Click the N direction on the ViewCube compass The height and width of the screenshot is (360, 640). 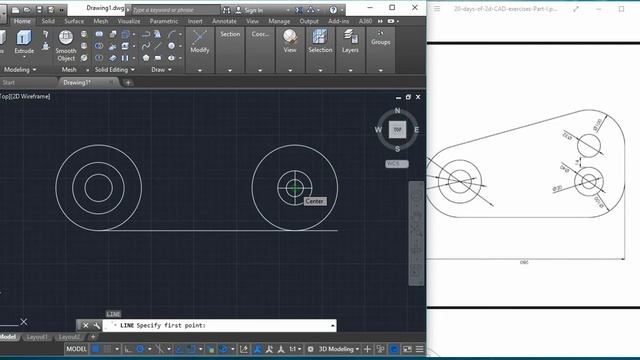[x=397, y=111]
